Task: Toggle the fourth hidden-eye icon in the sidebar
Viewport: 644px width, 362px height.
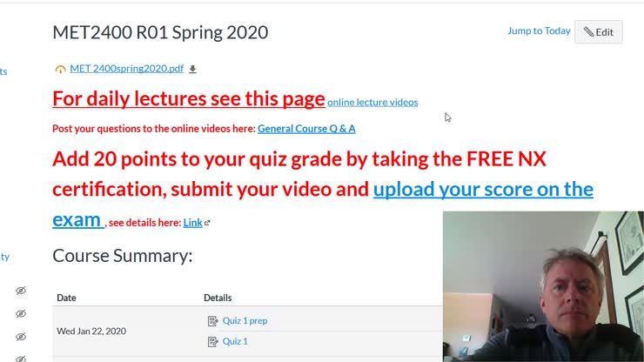Action: 21,357
